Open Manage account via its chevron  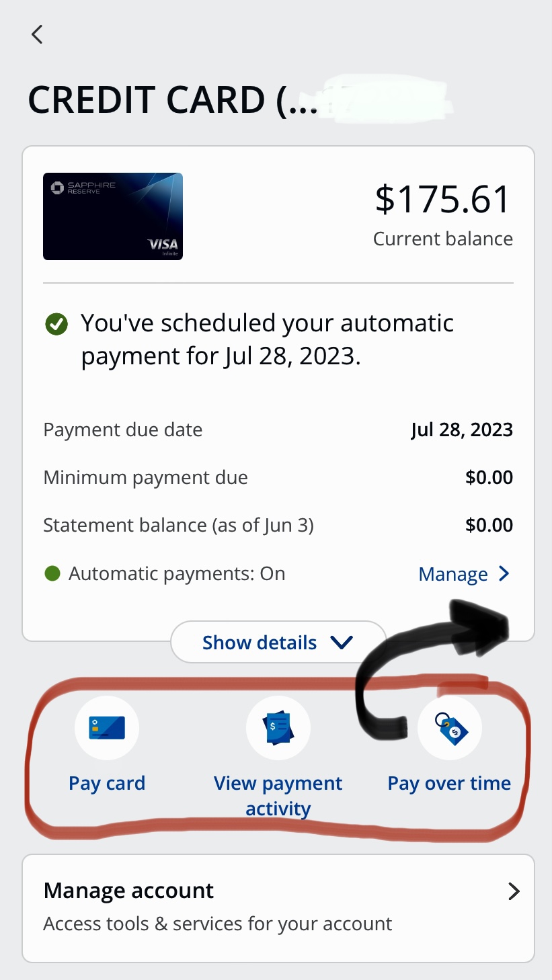514,891
